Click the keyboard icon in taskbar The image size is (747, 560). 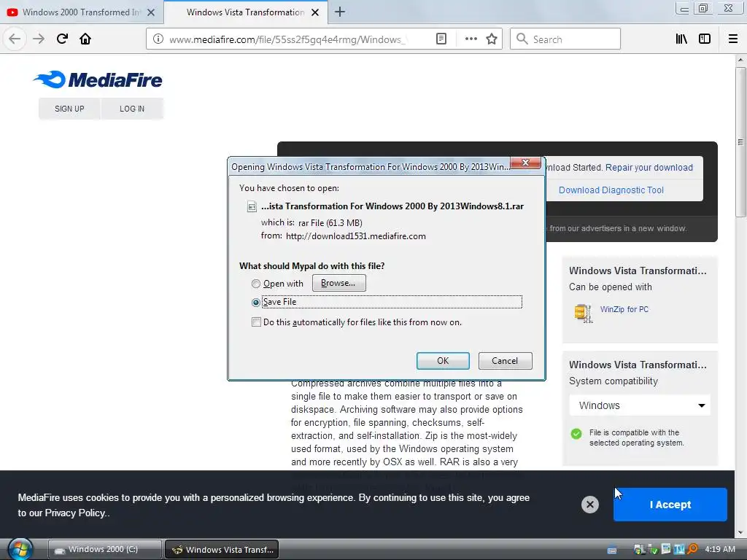point(612,550)
